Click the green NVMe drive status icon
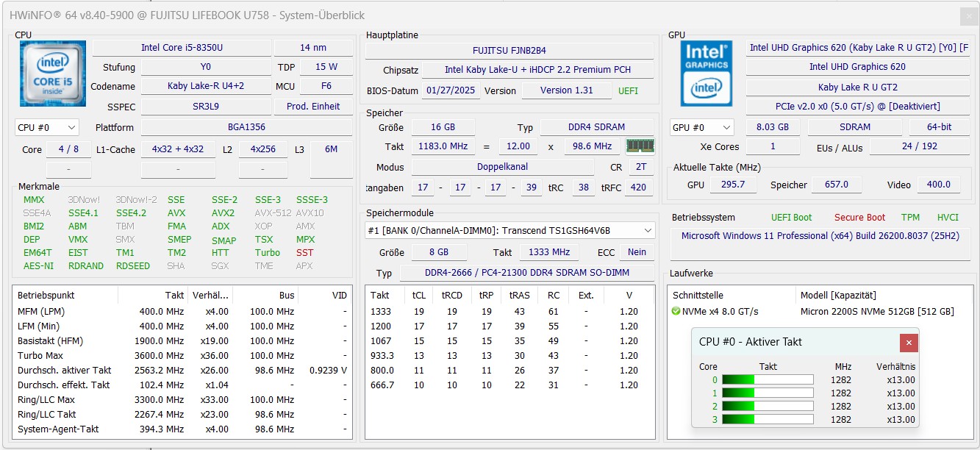The image size is (980, 450). click(676, 311)
